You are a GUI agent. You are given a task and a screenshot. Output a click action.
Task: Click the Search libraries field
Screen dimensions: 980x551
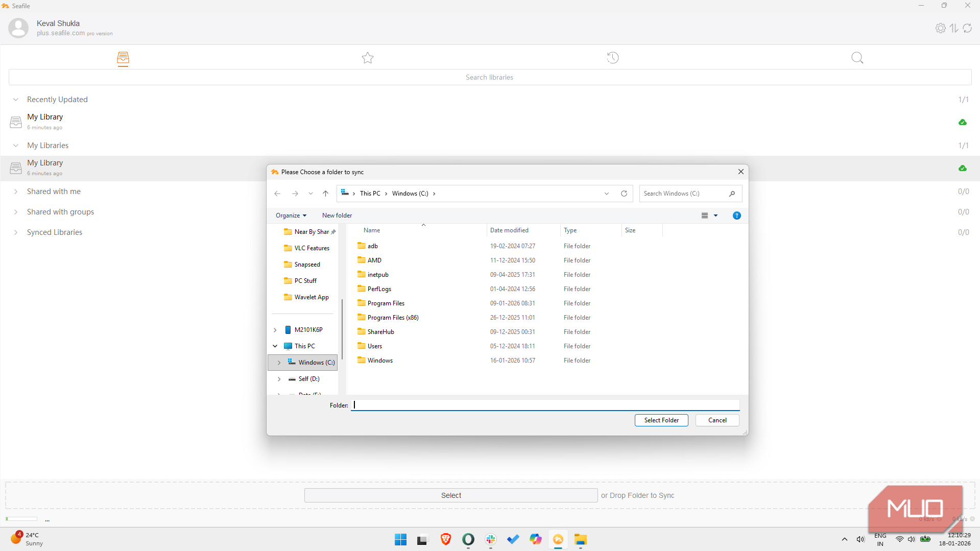[490, 77]
